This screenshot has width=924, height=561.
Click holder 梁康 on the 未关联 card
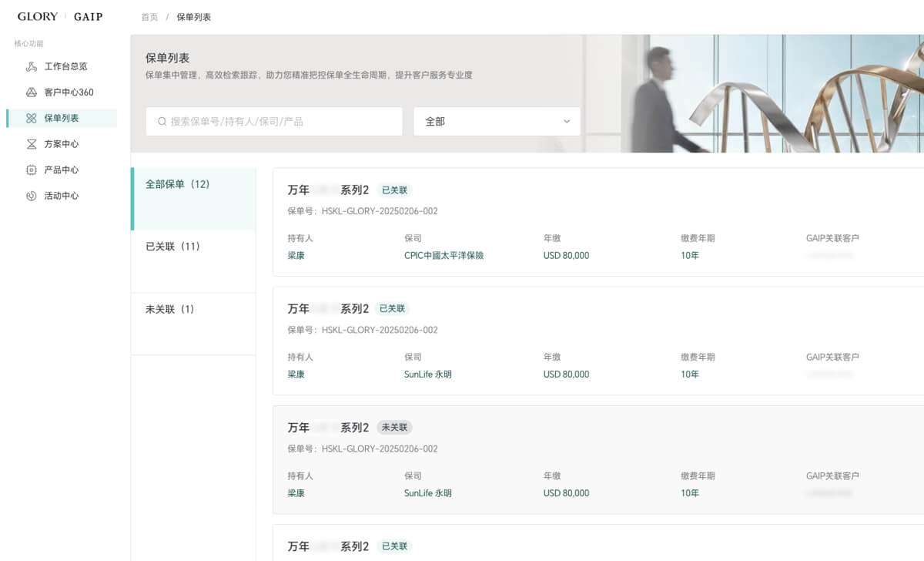pyautogui.click(x=296, y=493)
